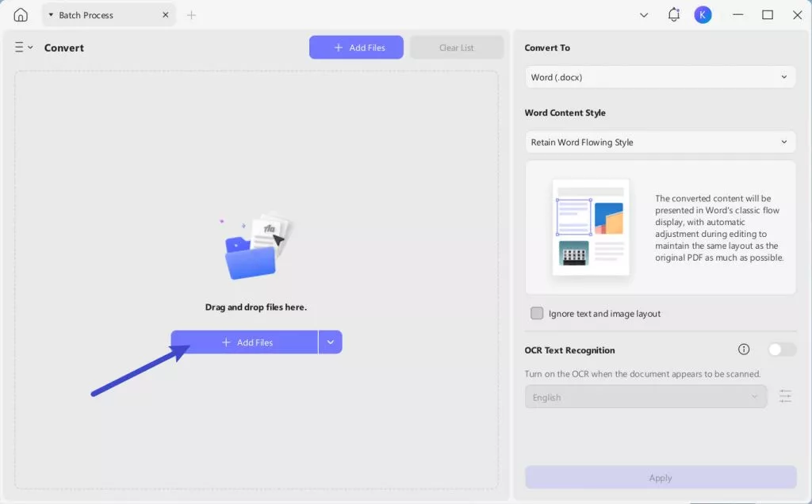812x504 pixels.
Task: Open the notifications bell
Action: tap(674, 15)
